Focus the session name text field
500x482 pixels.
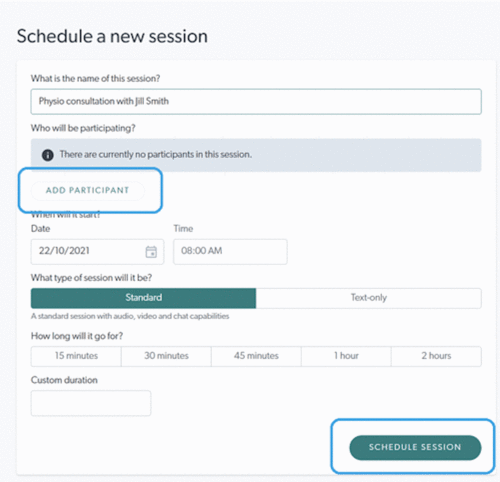click(256, 101)
